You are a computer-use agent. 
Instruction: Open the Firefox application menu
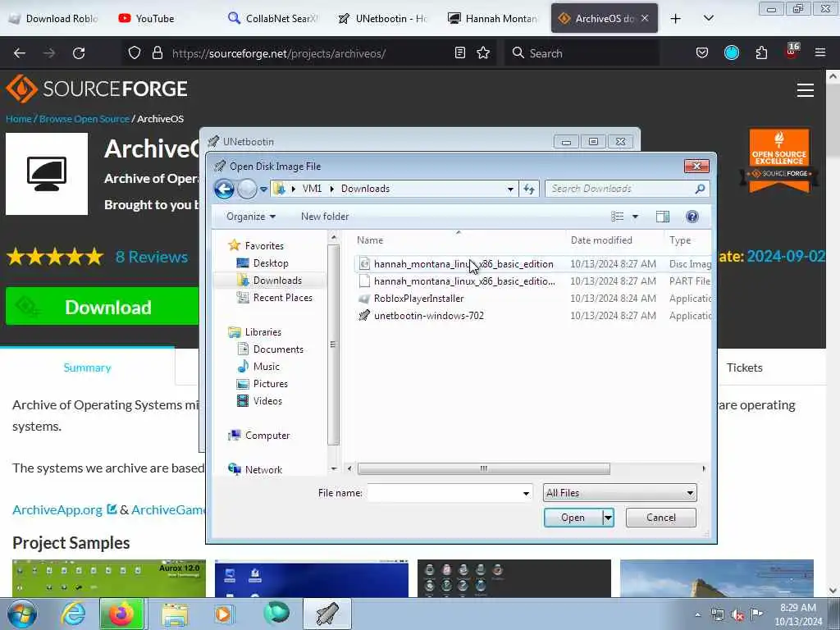coord(819,52)
